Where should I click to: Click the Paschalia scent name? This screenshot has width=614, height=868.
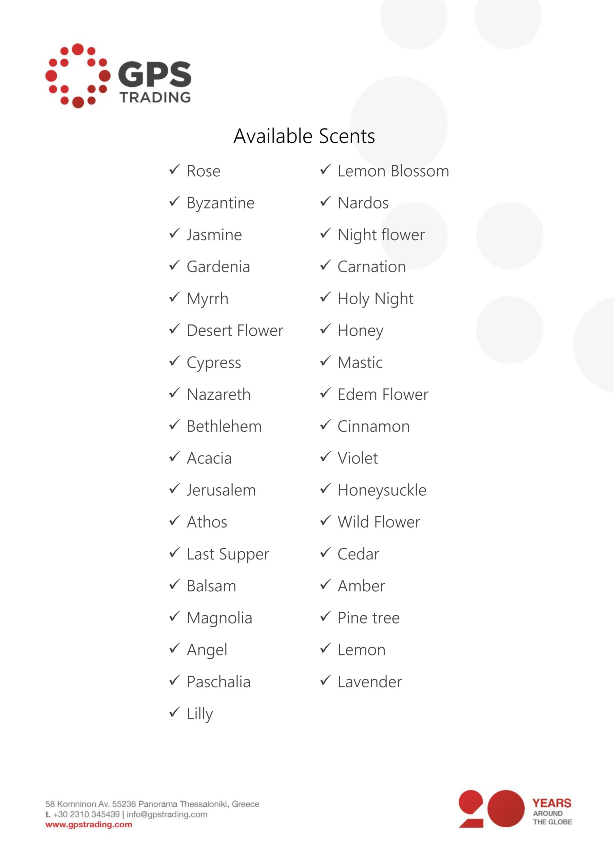point(219,682)
